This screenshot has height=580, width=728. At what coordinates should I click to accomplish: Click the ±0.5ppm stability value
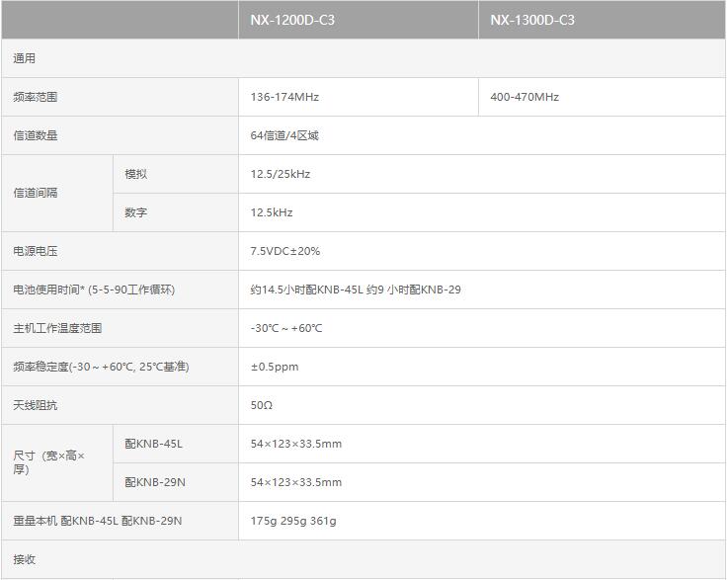(x=275, y=367)
